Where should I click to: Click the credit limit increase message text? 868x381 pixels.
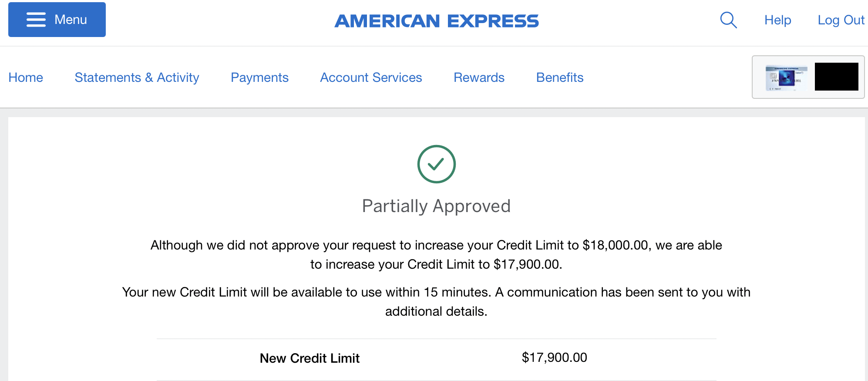click(x=436, y=255)
